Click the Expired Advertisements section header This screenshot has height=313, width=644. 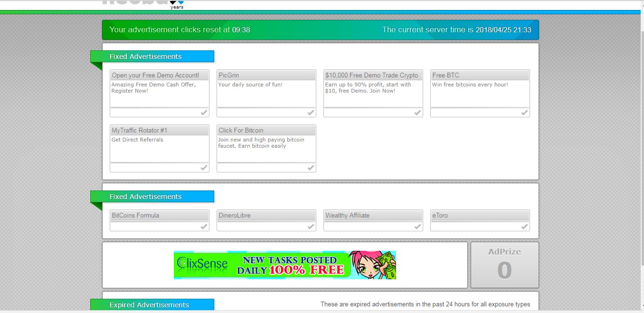152,305
